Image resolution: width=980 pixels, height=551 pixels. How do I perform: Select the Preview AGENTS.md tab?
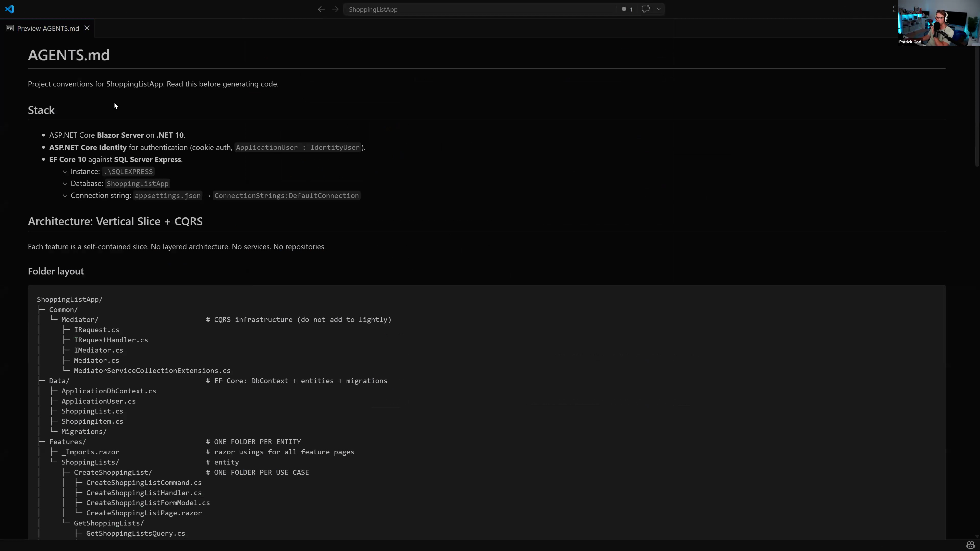pyautogui.click(x=47, y=28)
